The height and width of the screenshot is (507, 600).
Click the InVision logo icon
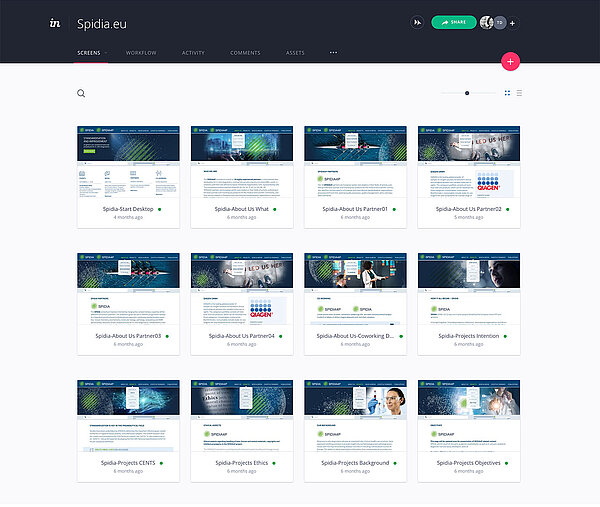(55, 23)
